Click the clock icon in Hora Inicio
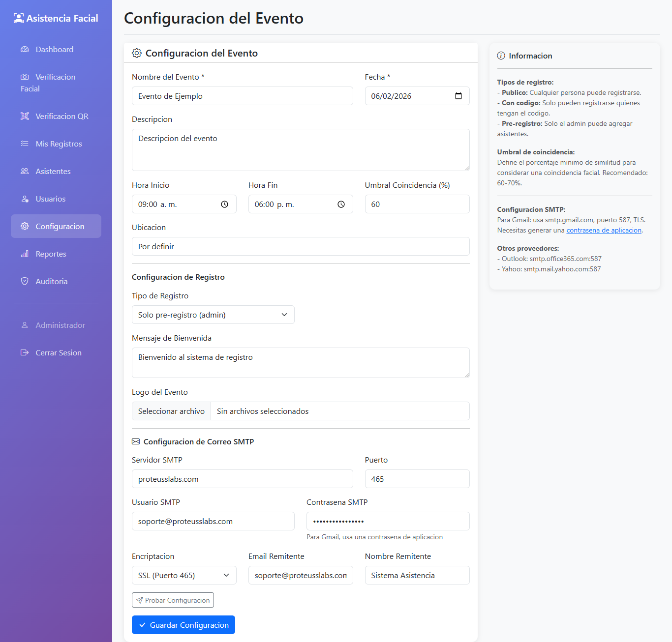This screenshot has height=642, width=672. point(224,204)
